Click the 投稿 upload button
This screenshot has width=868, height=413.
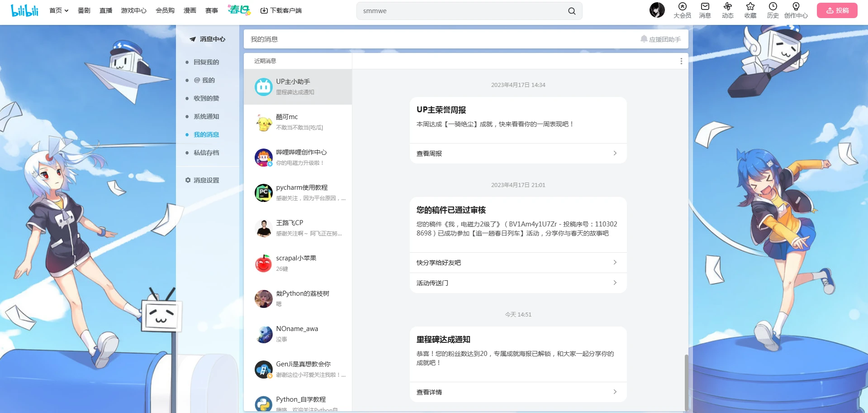(837, 10)
